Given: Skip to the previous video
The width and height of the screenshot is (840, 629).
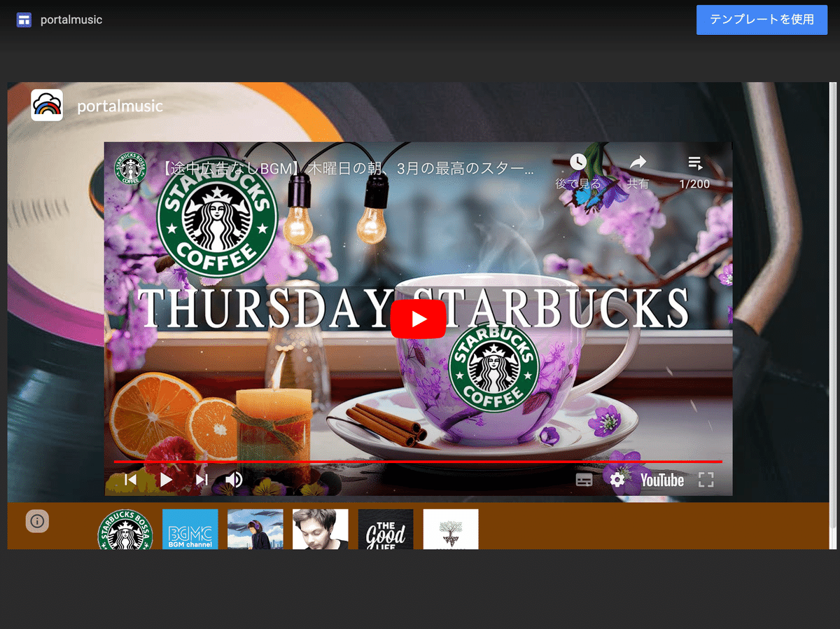Looking at the screenshot, I should [x=130, y=480].
